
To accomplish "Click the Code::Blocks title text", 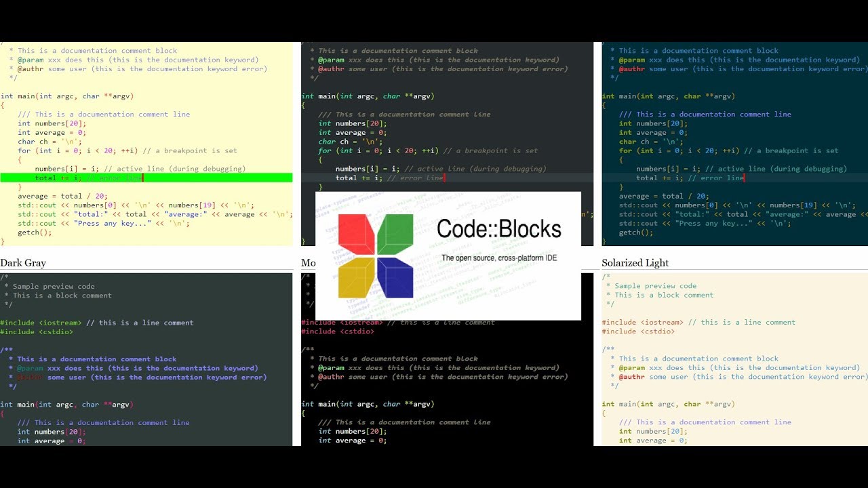I will tap(498, 229).
